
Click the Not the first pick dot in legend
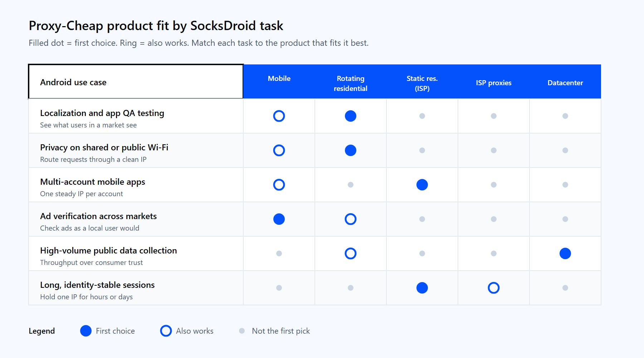(x=242, y=331)
